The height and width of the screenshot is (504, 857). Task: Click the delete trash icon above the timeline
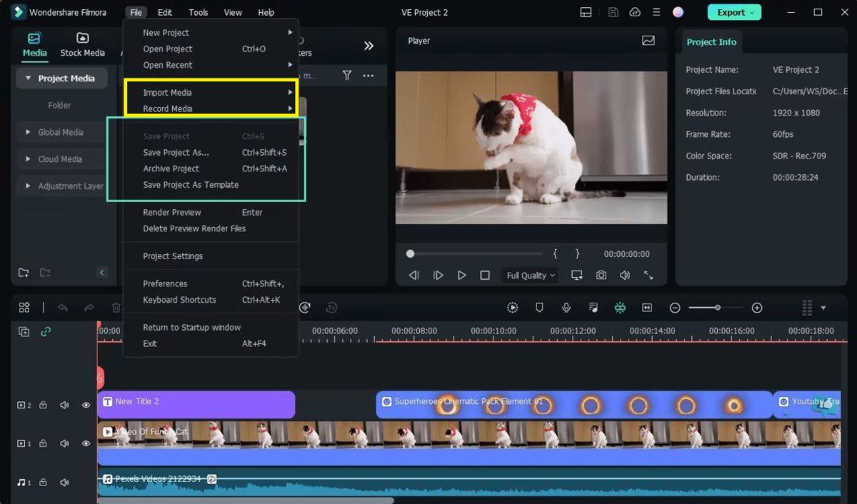tap(116, 307)
